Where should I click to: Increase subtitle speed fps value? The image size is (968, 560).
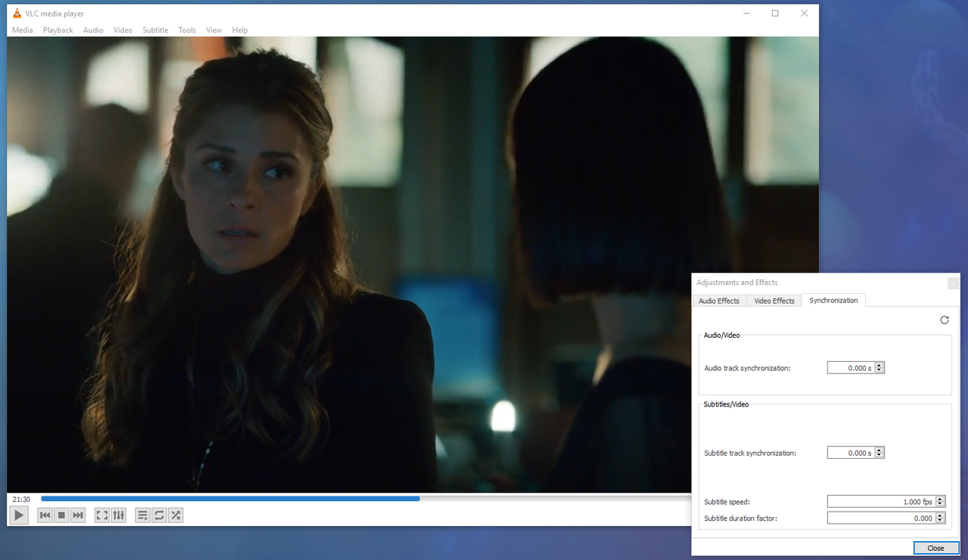[941, 499]
